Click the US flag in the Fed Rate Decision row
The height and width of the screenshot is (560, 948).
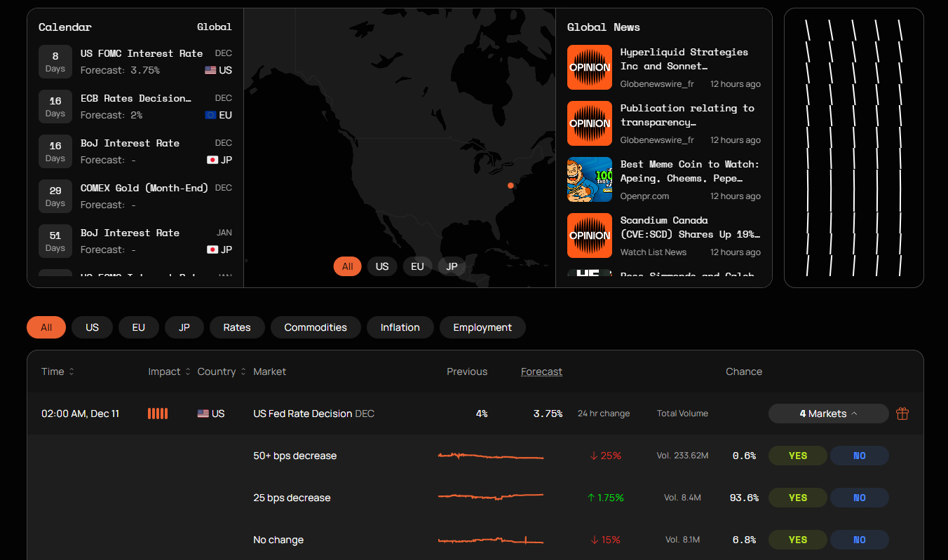[203, 414]
